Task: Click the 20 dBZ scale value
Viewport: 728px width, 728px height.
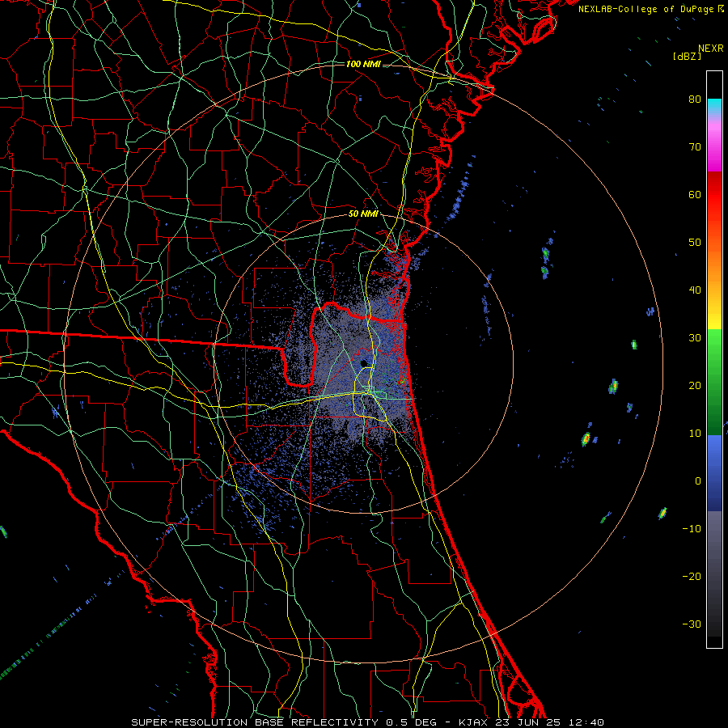Action: click(695, 385)
